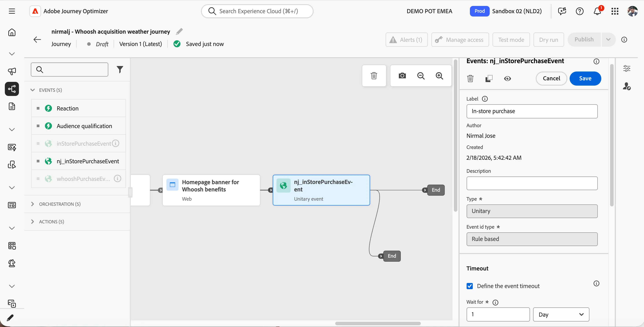Screen dimensions: 644x327
Task: Click the back arrow to leave the journey
Action: (x=37, y=40)
